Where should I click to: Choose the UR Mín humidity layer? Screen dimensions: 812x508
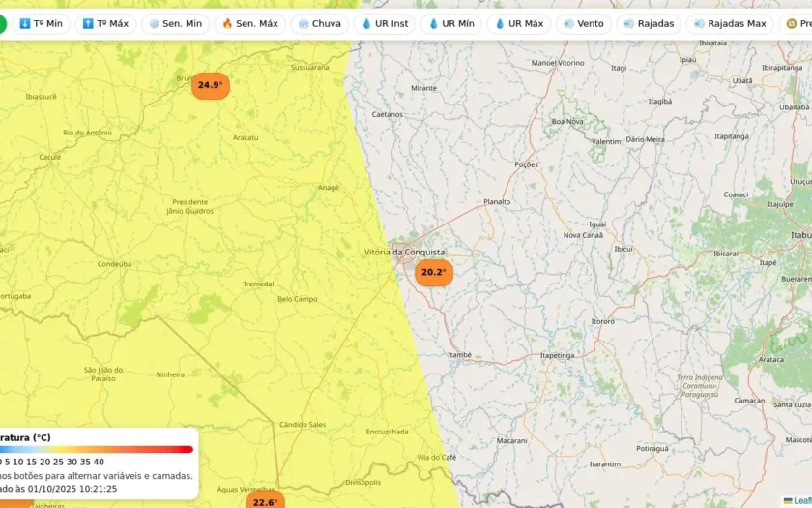coord(450,24)
